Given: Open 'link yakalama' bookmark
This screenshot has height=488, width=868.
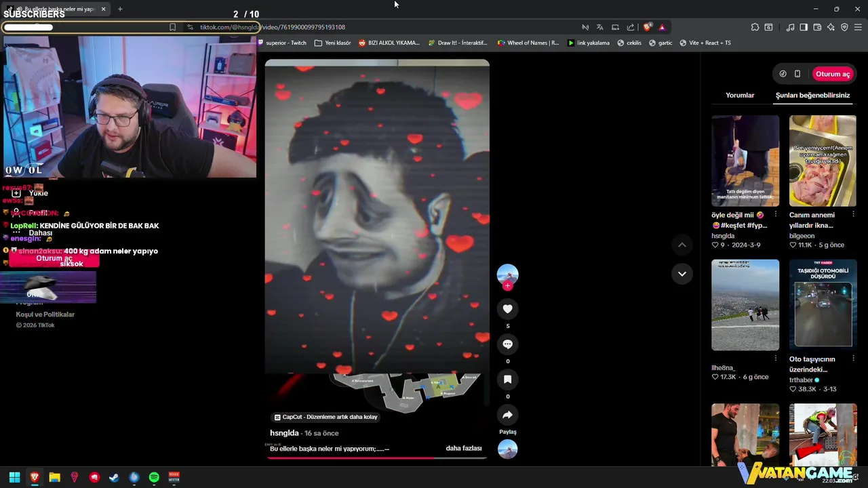Looking at the screenshot, I should pyautogui.click(x=589, y=43).
